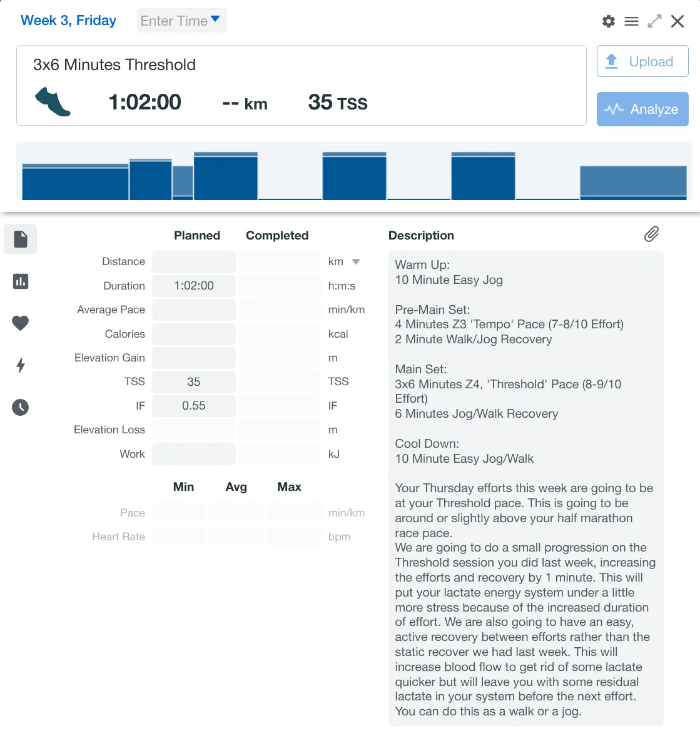This screenshot has width=700, height=731.
Task: Open the clock sidebar icon
Action: pos(21,408)
